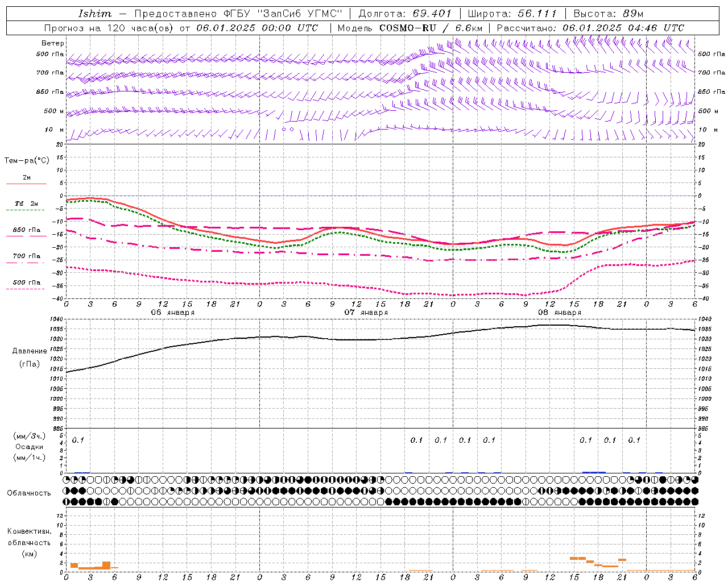This screenshot has height=582, width=728.
Task: Click the "500 м" wind level label on left
Action: tap(54, 111)
